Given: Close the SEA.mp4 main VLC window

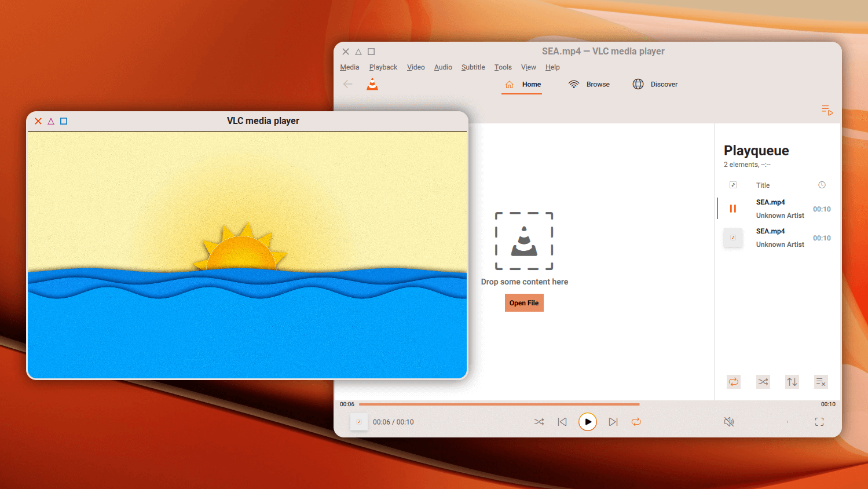Looking at the screenshot, I should (x=346, y=52).
